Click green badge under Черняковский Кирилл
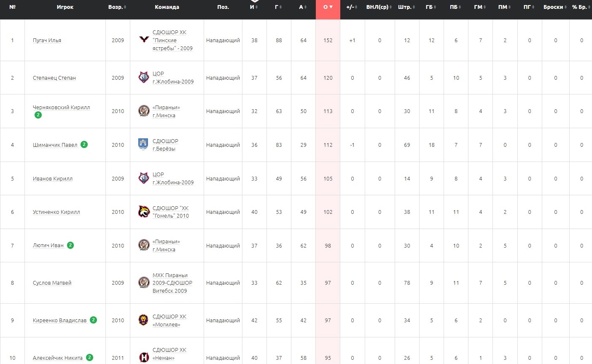The image size is (592, 364). click(38, 115)
